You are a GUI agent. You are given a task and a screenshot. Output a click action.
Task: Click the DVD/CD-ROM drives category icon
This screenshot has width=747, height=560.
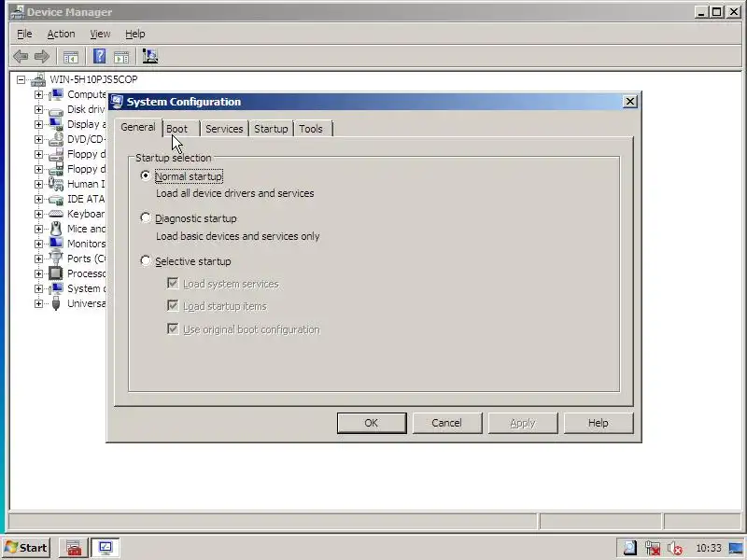coord(56,139)
